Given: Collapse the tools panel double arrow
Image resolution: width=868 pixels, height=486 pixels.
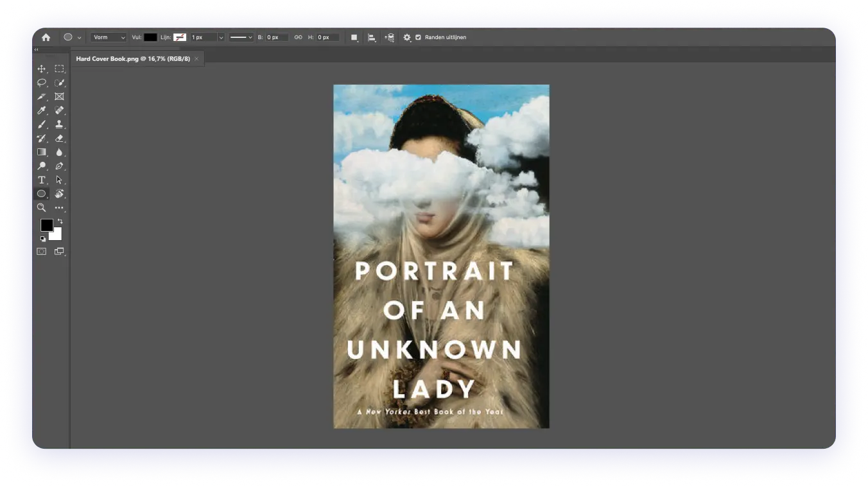Looking at the screenshot, I should click(36, 49).
